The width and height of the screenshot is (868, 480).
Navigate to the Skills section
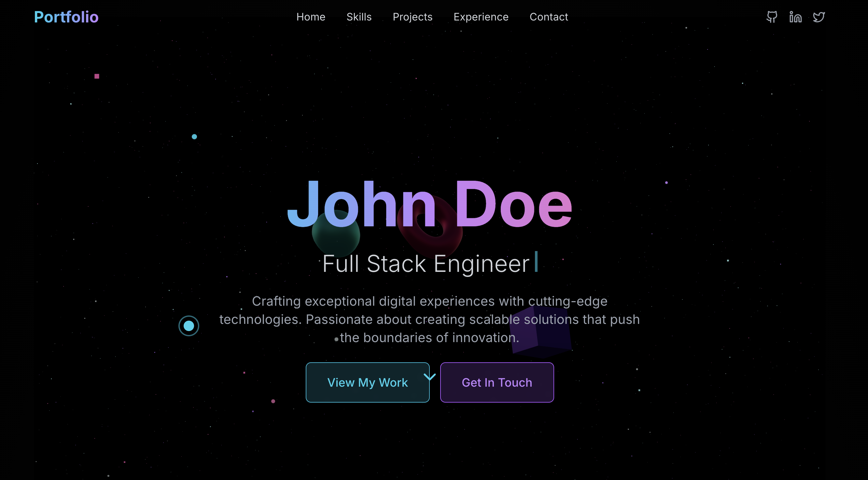pyautogui.click(x=359, y=17)
